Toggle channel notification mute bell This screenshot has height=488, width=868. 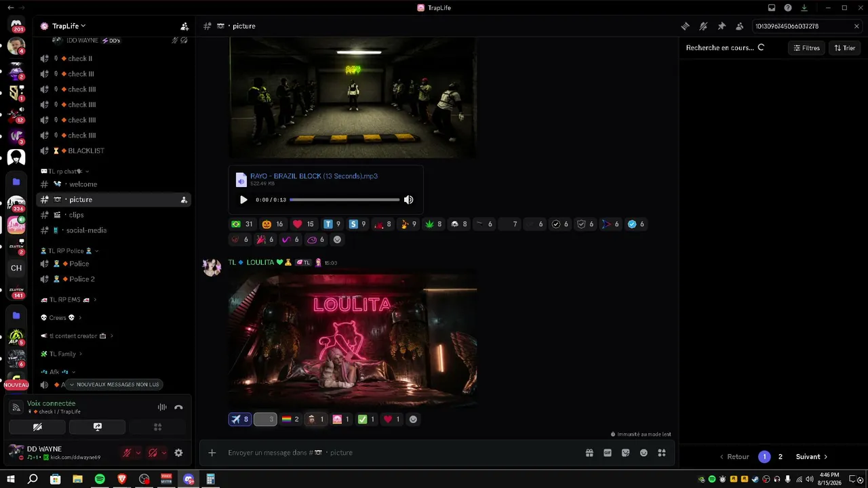tap(703, 26)
